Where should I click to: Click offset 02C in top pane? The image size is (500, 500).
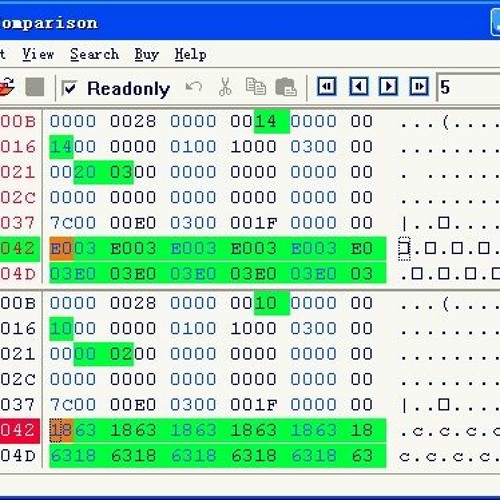tap(18, 197)
